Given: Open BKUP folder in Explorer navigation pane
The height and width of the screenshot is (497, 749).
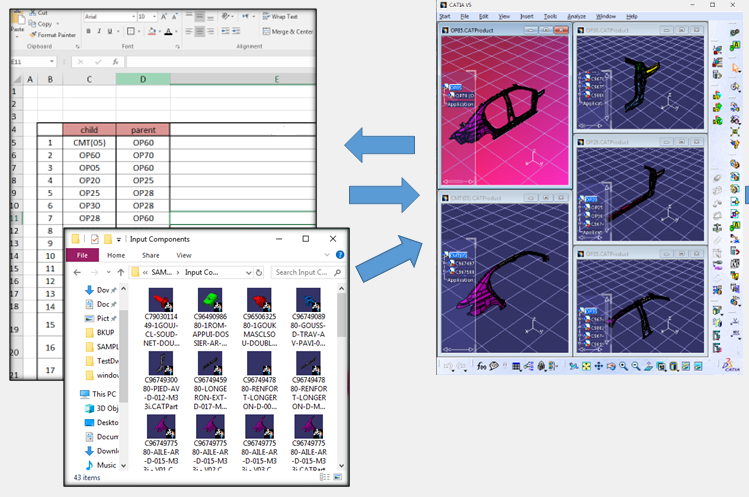Looking at the screenshot, I should [x=101, y=332].
